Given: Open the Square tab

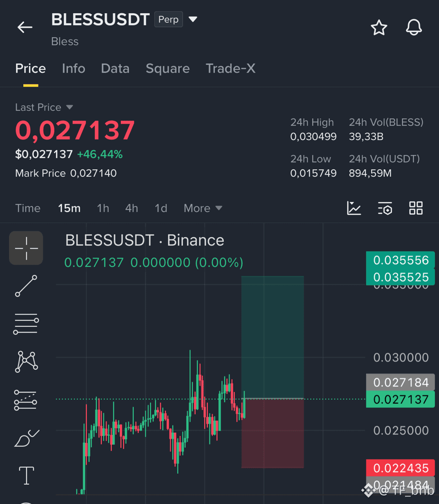Looking at the screenshot, I should 168,68.
